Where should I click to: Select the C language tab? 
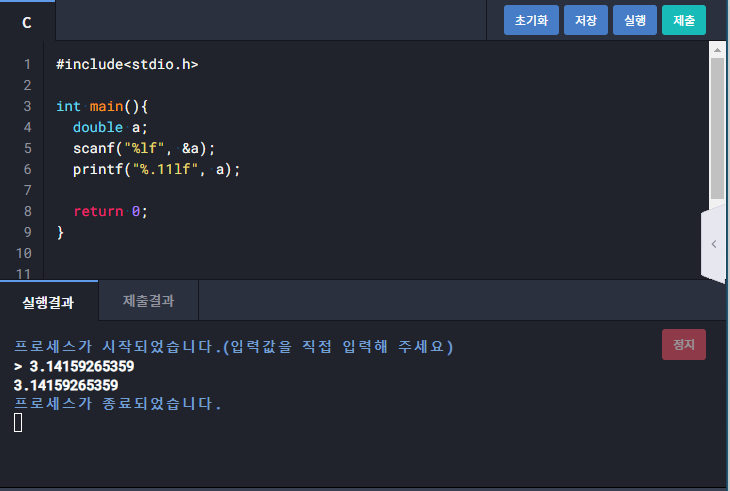click(x=27, y=22)
